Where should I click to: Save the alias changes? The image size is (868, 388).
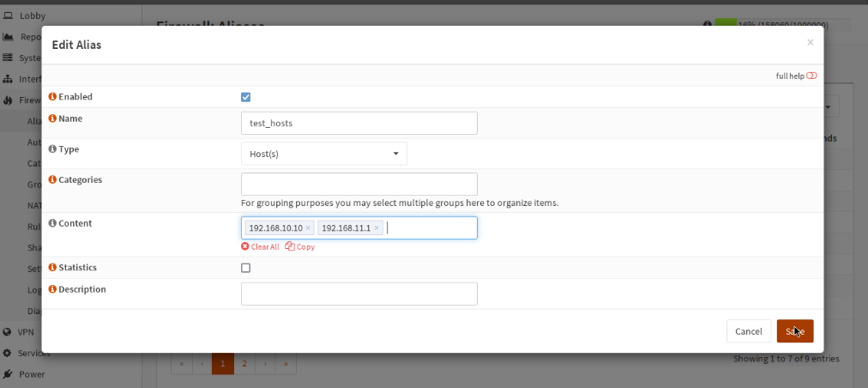coord(795,330)
